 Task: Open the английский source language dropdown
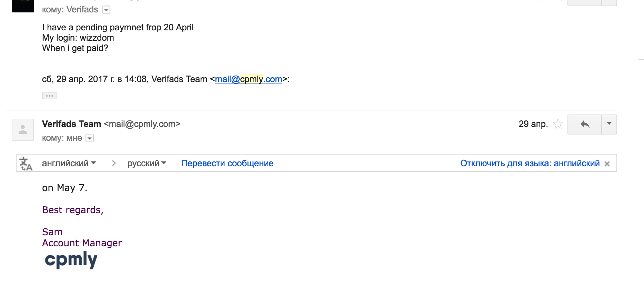click(x=69, y=163)
